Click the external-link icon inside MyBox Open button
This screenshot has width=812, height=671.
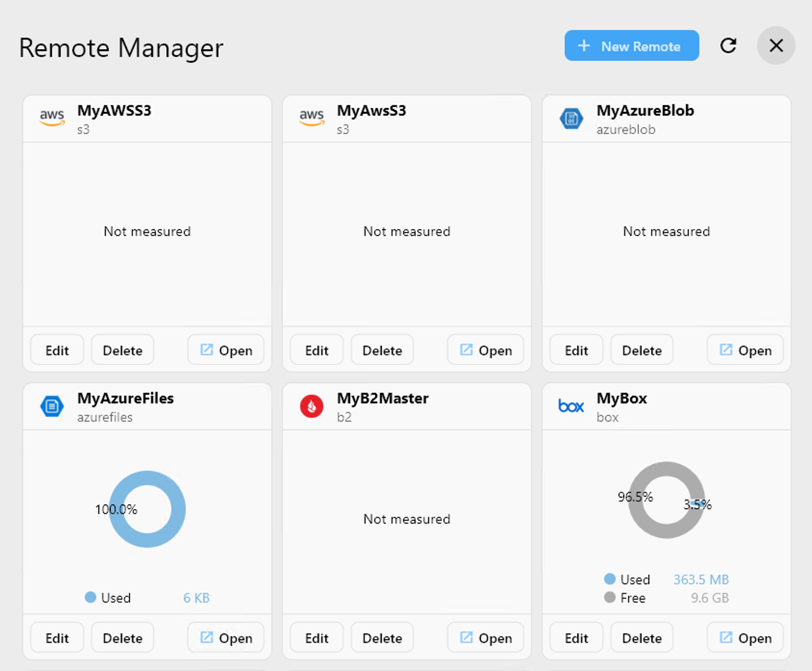point(725,637)
